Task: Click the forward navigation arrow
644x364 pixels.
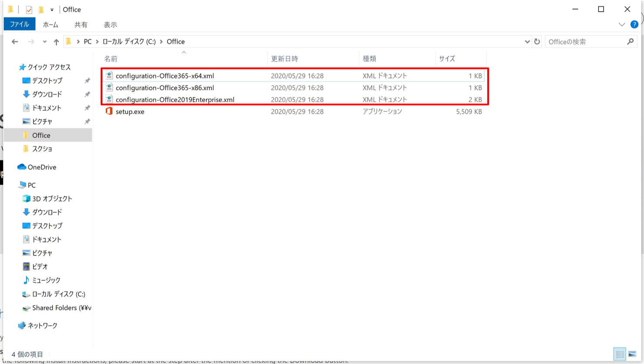Action: tap(31, 42)
